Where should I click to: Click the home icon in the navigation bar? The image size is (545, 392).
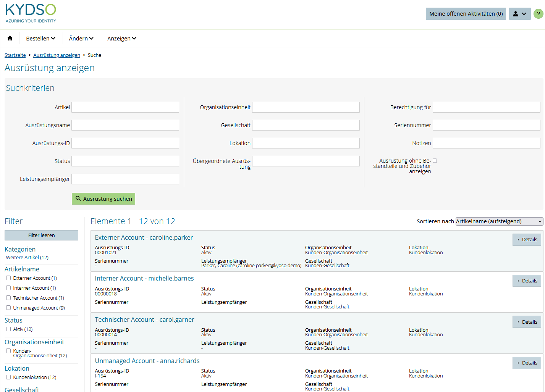pyautogui.click(x=10, y=38)
